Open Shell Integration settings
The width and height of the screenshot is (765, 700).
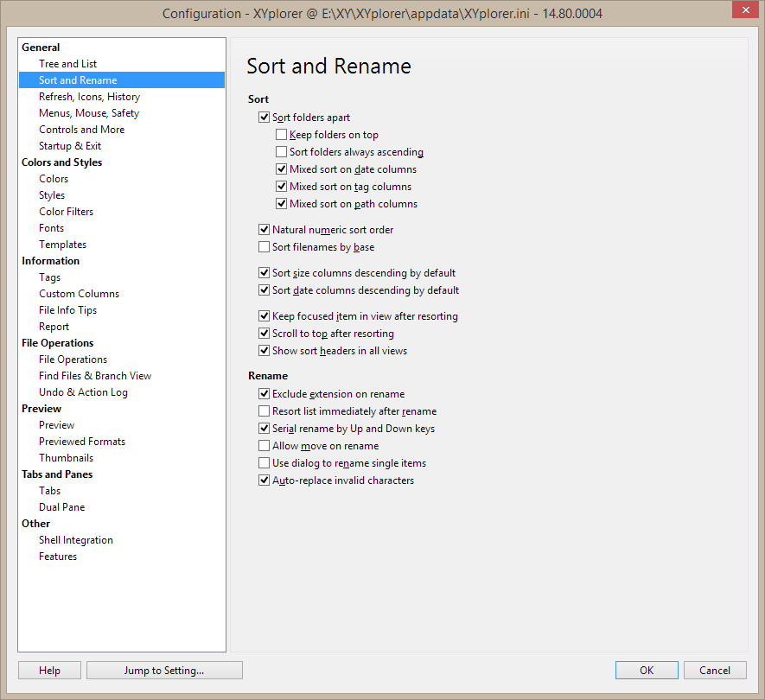point(75,540)
